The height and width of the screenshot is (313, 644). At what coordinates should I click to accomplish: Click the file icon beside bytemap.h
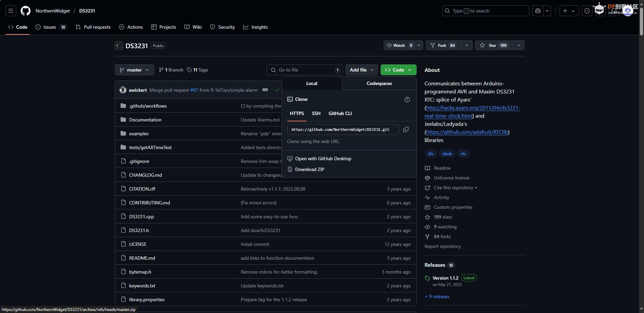(x=123, y=272)
